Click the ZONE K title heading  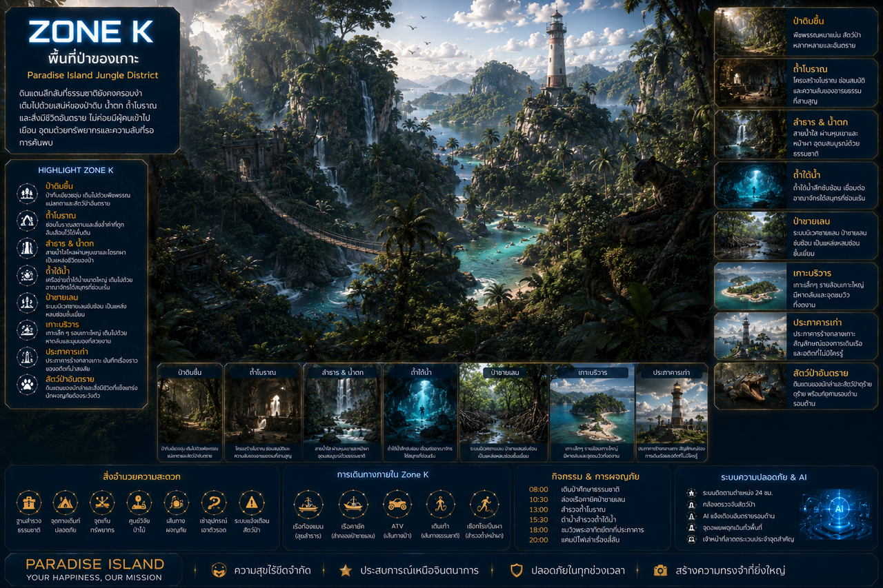tap(90, 32)
